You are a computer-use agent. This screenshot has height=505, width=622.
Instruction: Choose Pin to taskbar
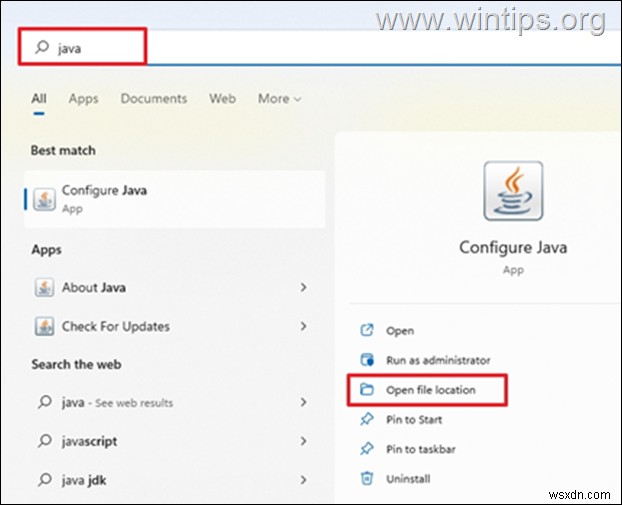[421, 449]
